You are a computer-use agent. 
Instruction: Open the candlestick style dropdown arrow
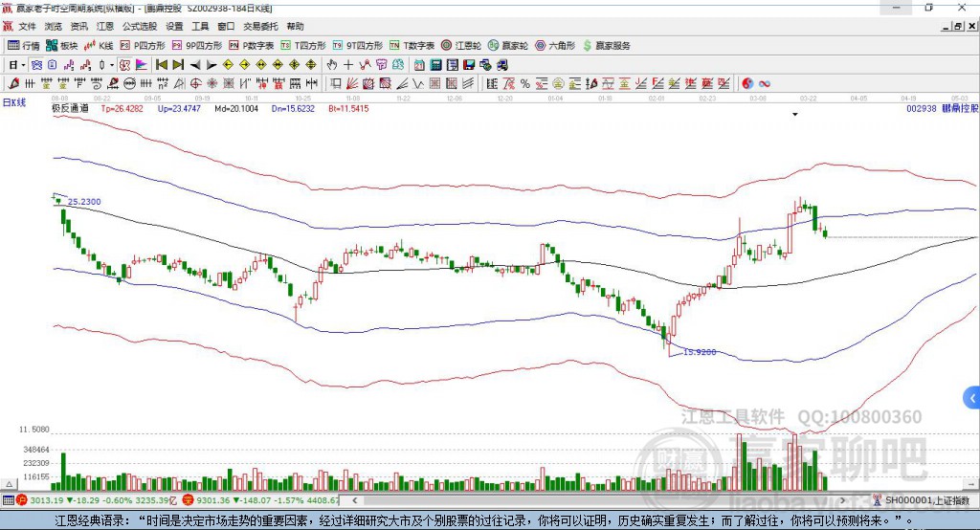tap(111, 64)
